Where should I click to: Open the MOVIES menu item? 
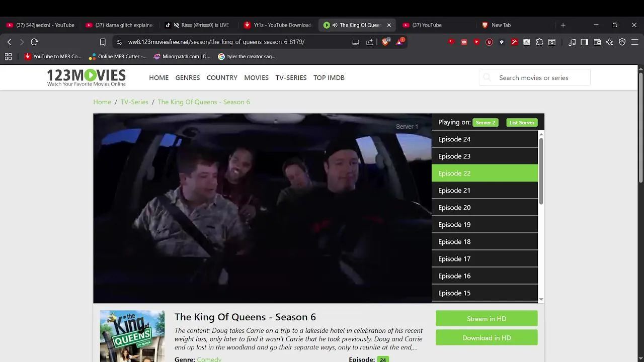(x=257, y=78)
